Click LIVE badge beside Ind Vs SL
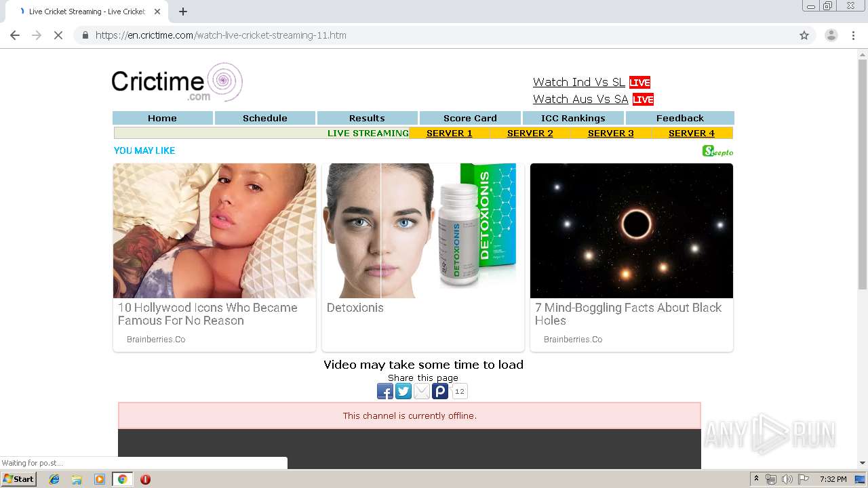The height and width of the screenshot is (488, 868). click(639, 82)
